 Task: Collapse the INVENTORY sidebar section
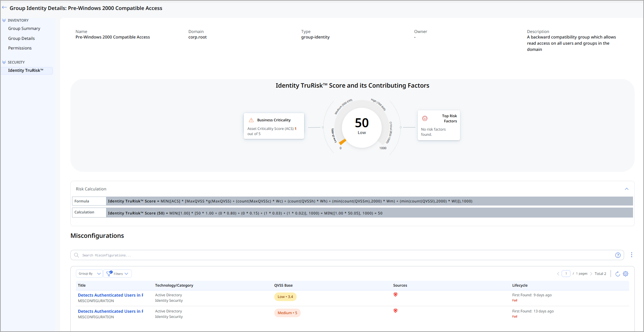coord(4,21)
